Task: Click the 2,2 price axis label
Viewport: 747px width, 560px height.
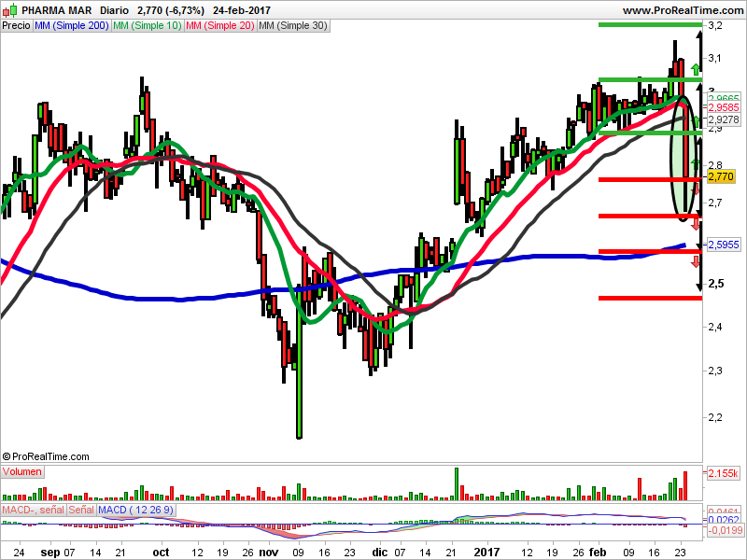Action: [715, 417]
